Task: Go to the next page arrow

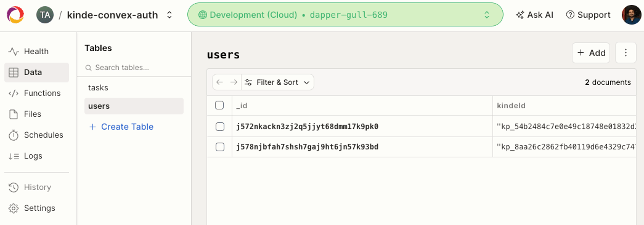Action: [x=234, y=82]
